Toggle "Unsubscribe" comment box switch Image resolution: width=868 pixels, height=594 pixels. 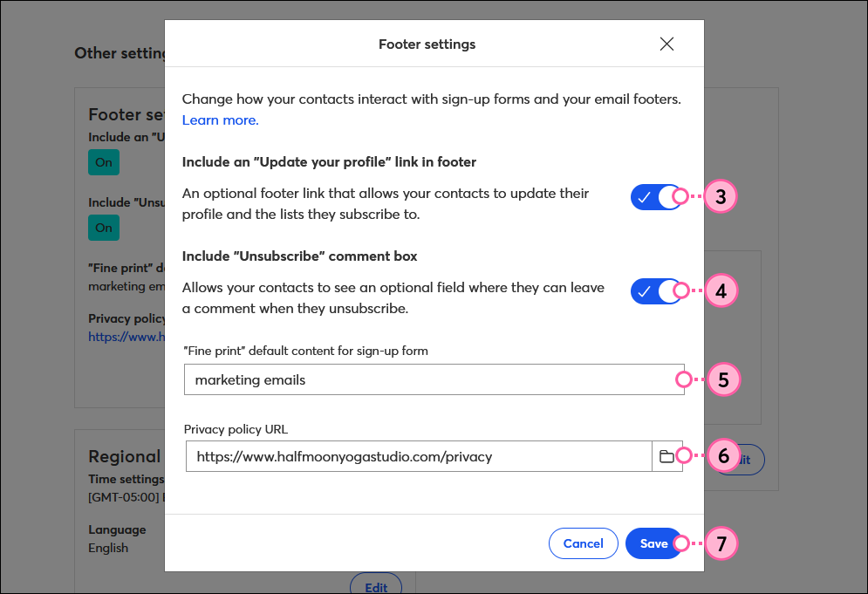(655, 291)
